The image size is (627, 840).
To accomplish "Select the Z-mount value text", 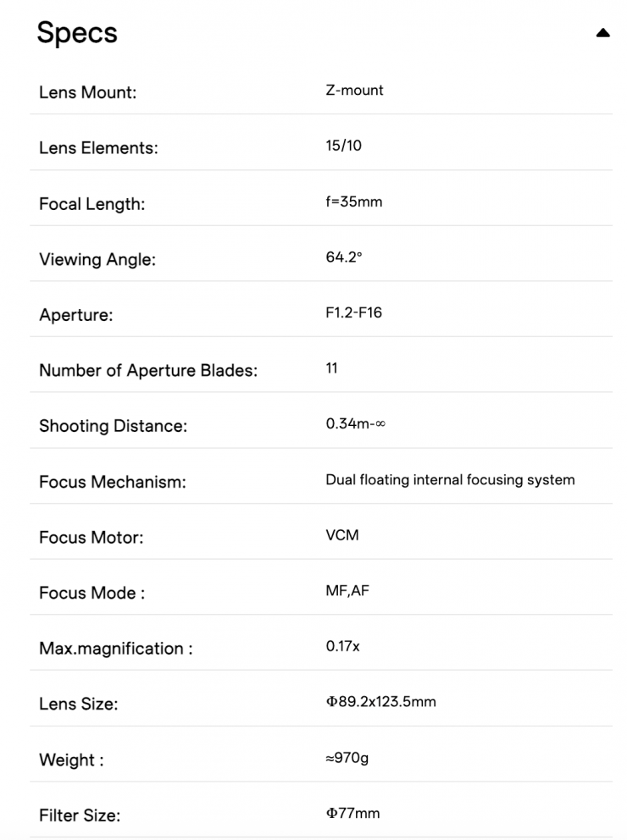I will pos(354,91).
